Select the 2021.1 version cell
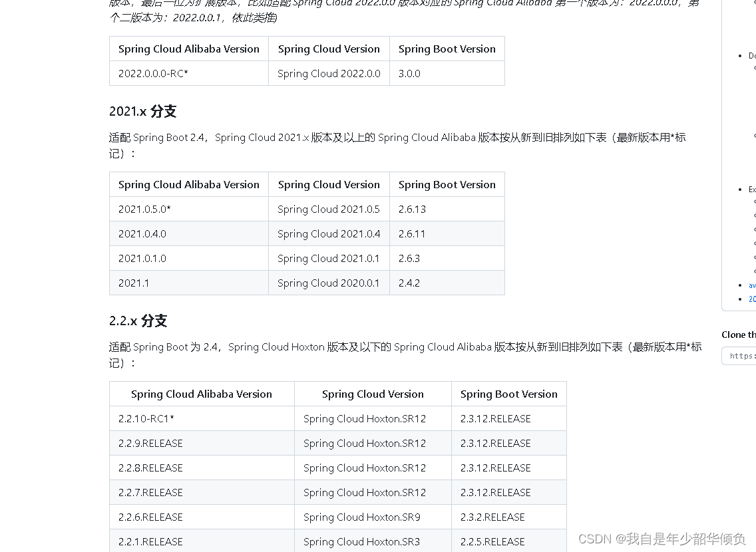The width and height of the screenshot is (756, 552). 189,283
